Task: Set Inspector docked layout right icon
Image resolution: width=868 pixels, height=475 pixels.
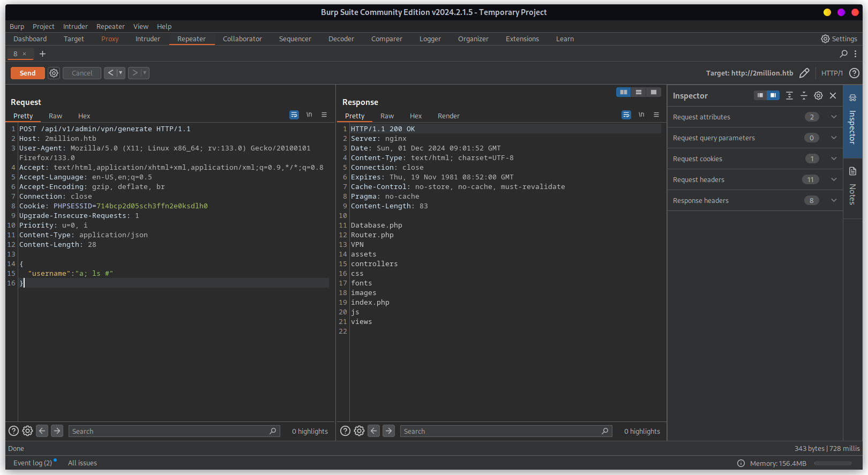Action: pos(773,95)
